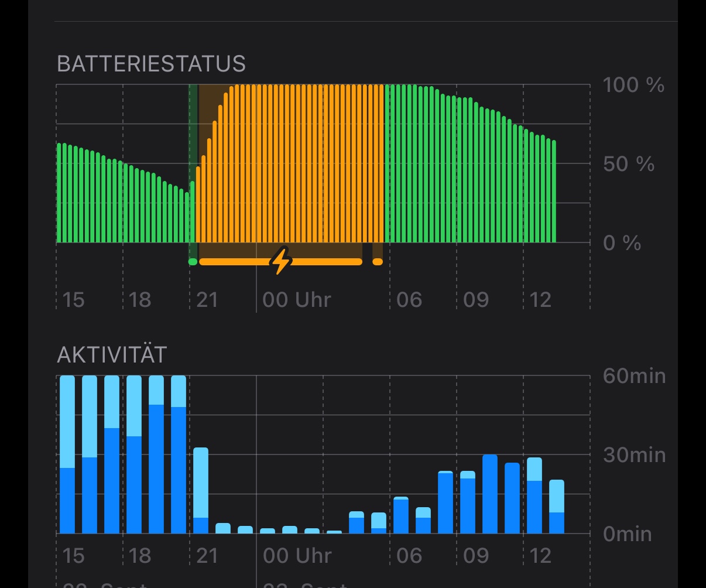Tap the short orange charging segment before 06

click(x=378, y=262)
